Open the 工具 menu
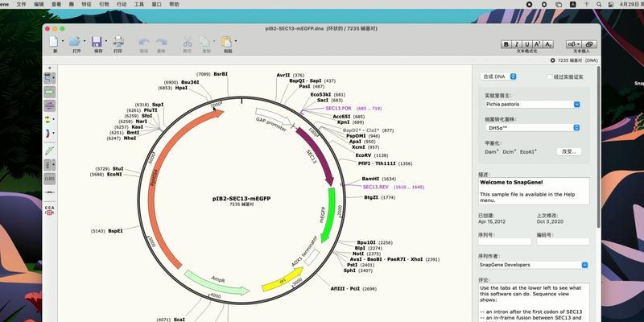Screen dimensions: 644x322 (x=138, y=4)
